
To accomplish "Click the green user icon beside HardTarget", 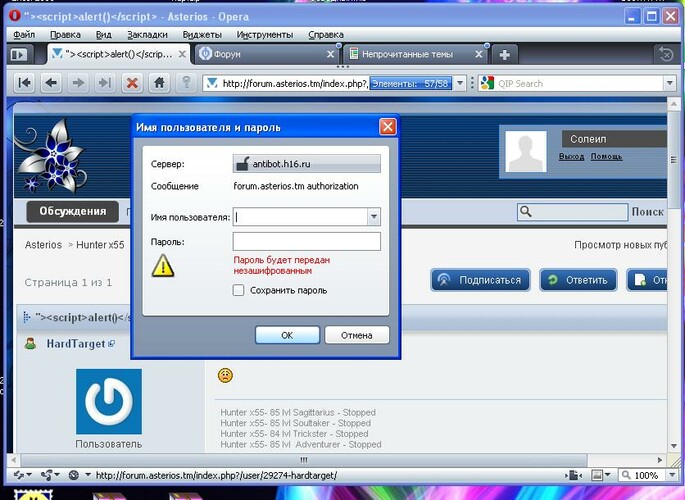I will coord(30,344).
